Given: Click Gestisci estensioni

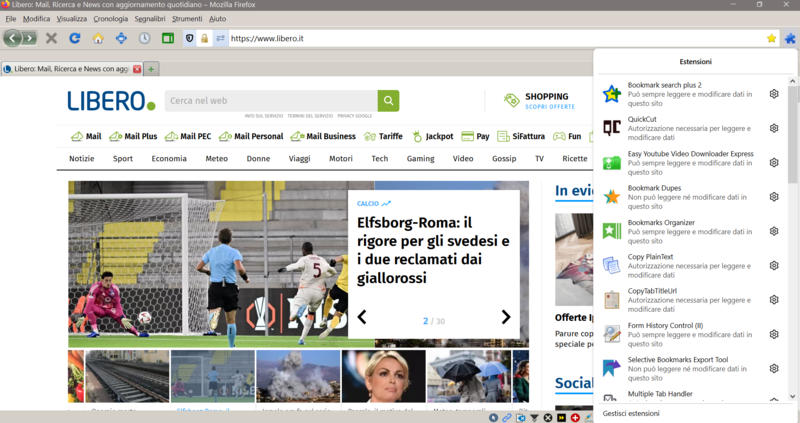Looking at the screenshot, I should point(631,413).
